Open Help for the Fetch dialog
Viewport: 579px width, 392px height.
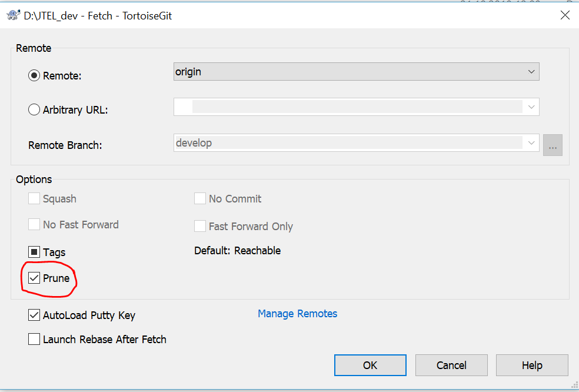click(532, 365)
